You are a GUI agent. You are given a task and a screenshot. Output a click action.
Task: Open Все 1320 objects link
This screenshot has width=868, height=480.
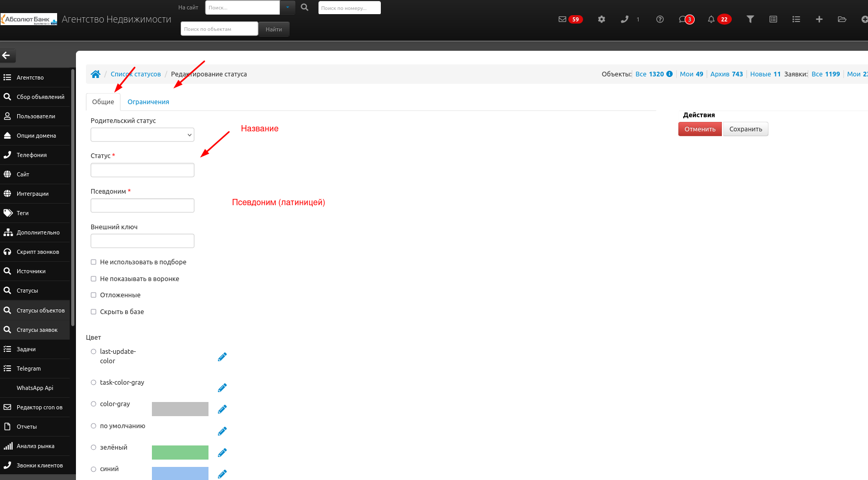[x=650, y=74]
